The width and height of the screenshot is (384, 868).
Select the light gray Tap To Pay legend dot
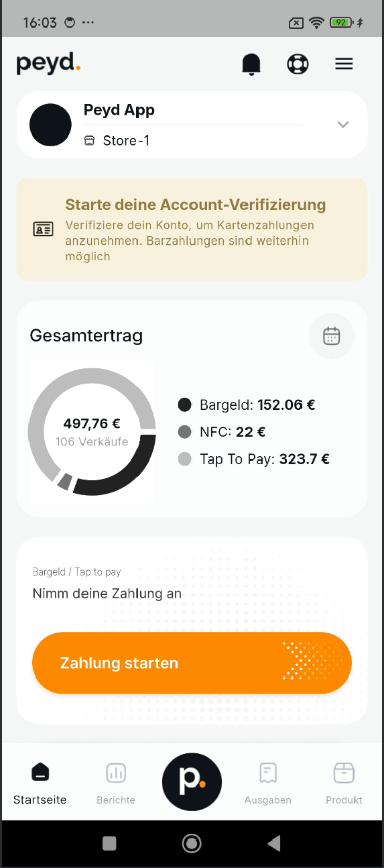tap(185, 459)
